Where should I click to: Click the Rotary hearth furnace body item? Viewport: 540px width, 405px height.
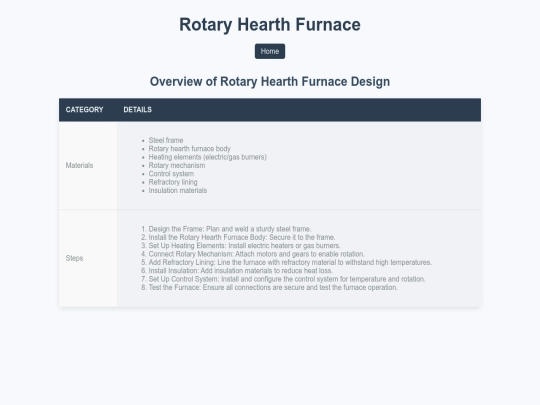pos(189,149)
